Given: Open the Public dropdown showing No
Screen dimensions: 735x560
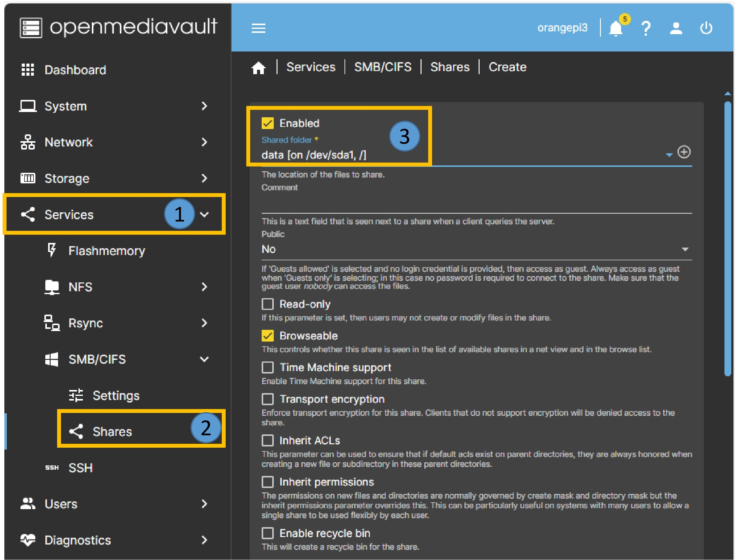Looking at the screenshot, I should (x=476, y=249).
